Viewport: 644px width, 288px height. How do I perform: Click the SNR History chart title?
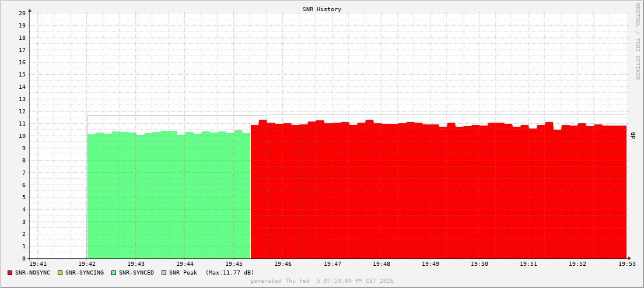click(x=322, y=9)
